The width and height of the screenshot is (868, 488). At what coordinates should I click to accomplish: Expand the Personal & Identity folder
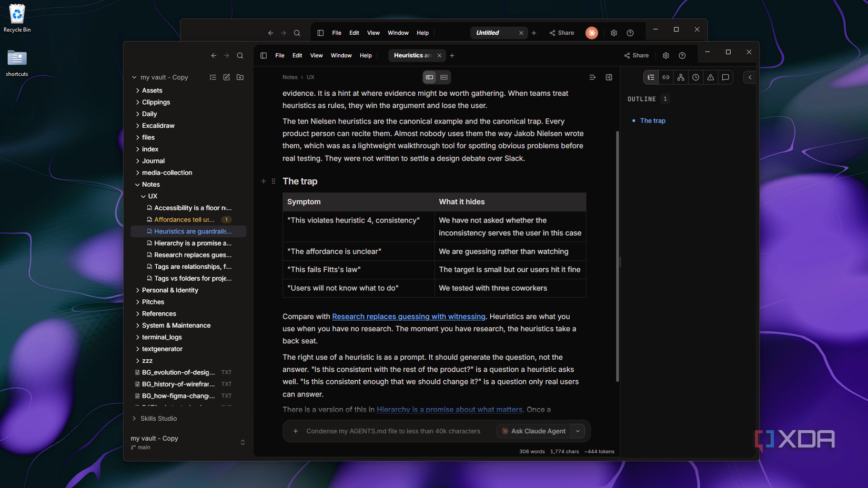tap(170, 290)
